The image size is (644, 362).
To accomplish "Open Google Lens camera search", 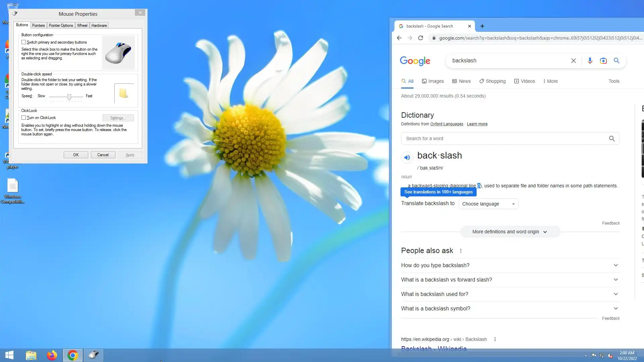I will 603,61.
